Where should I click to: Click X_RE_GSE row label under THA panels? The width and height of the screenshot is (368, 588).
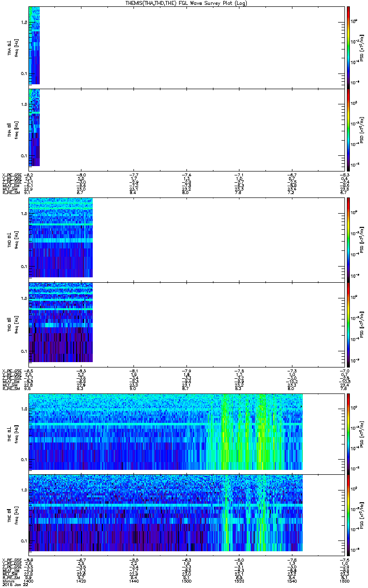click(x=12, y=174)
